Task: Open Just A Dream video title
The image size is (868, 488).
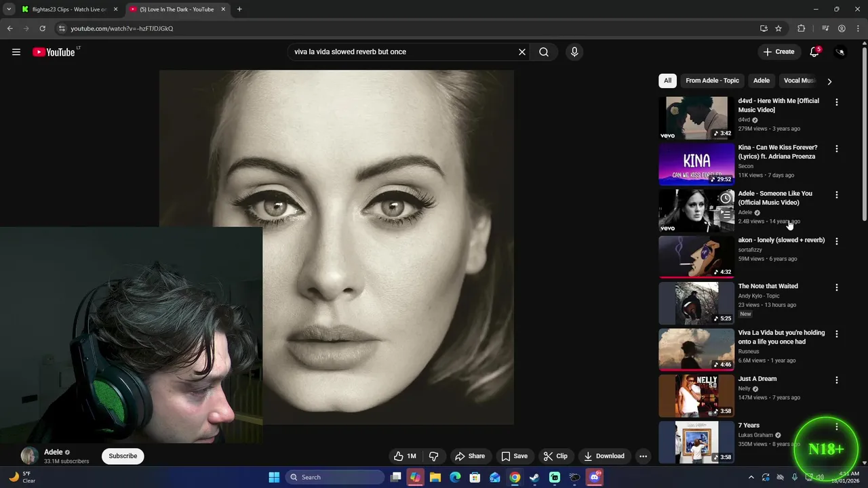Action: click(x=757, y=379)
